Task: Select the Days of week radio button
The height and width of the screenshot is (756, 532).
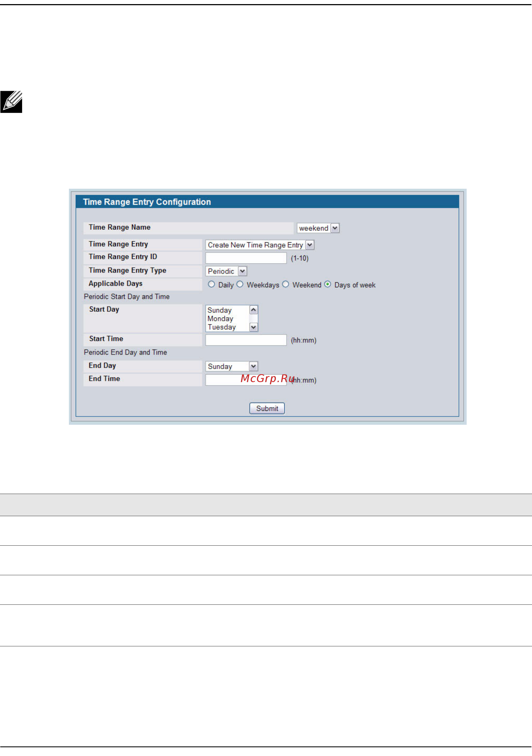Action: click(327, 284)
